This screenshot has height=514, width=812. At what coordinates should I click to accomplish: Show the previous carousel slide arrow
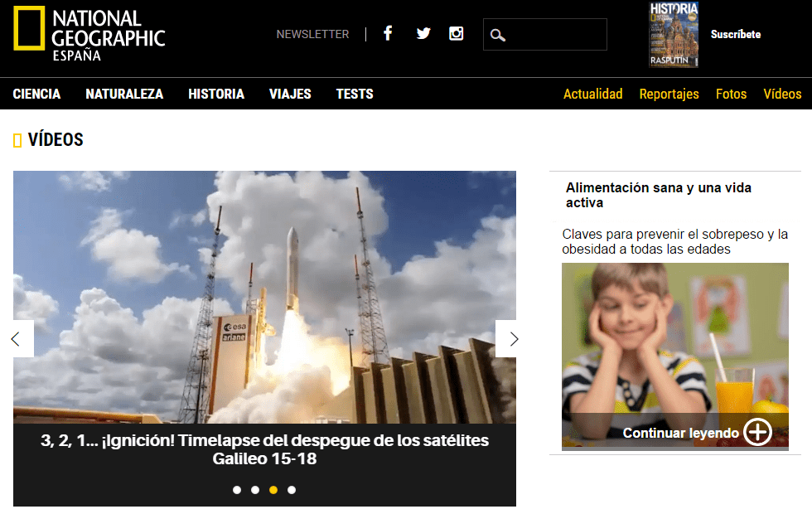(x=16, y=339)
